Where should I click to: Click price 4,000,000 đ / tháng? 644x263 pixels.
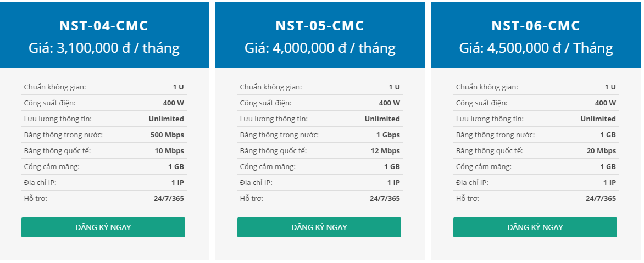[x=320, y=48]
